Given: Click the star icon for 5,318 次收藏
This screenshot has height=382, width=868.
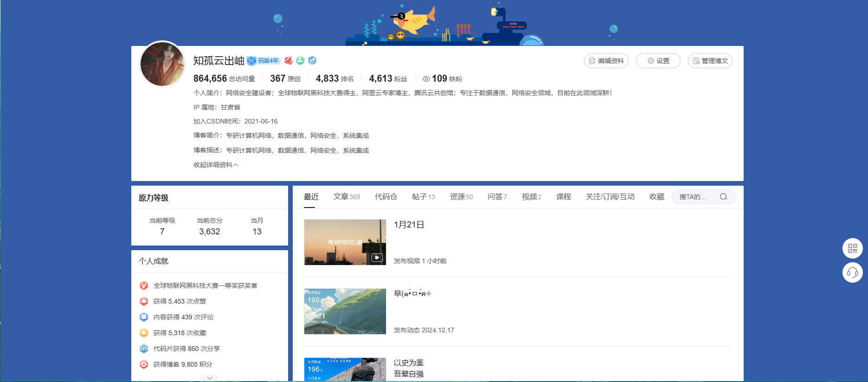Looking at the screenshot, I should coord(144,333).
